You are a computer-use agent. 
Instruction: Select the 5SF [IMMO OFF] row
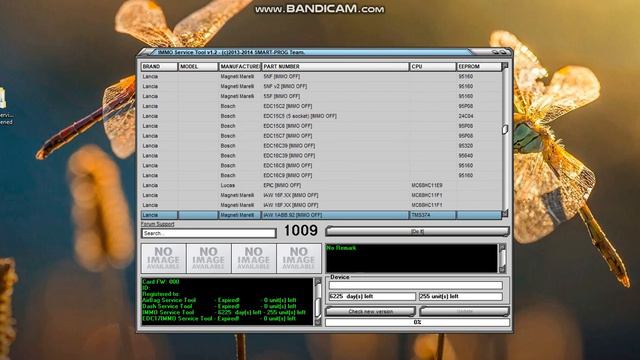tap(321, 96)
